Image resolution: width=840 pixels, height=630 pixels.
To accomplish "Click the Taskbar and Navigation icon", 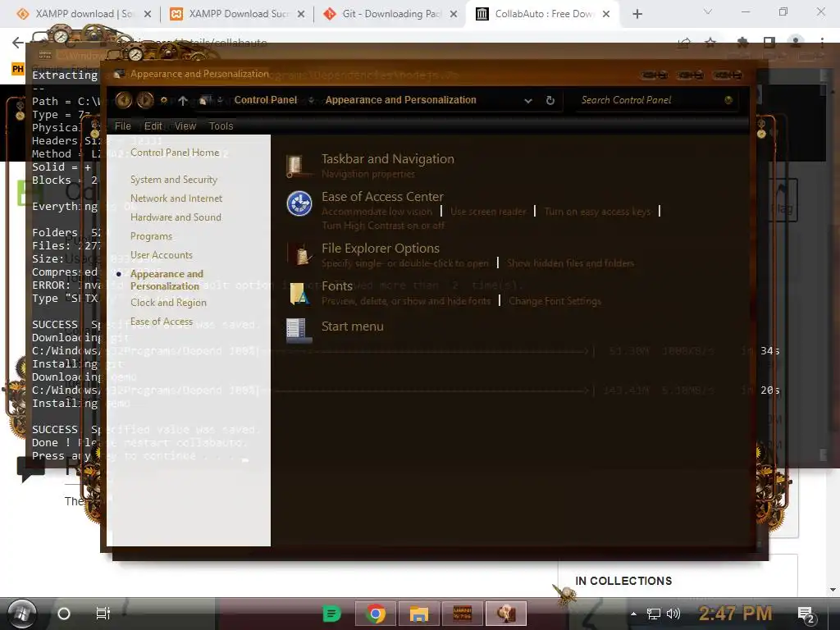I will click(x=299, y=166).
